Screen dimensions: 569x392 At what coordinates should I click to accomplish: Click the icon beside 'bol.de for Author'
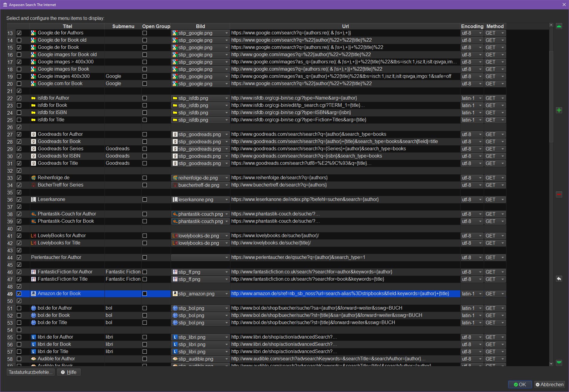[34, 308]
